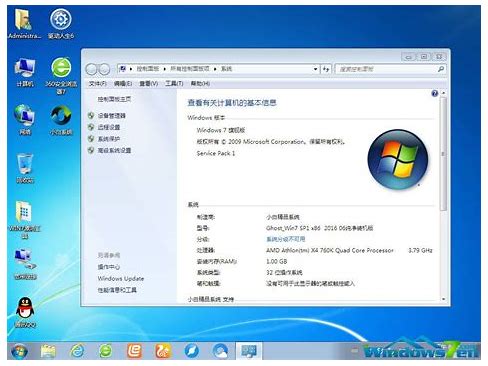Click the shield icon beside 设备管理器
Image resolution: width=488 pixels, height=366 pixels.
pos(91,115)
